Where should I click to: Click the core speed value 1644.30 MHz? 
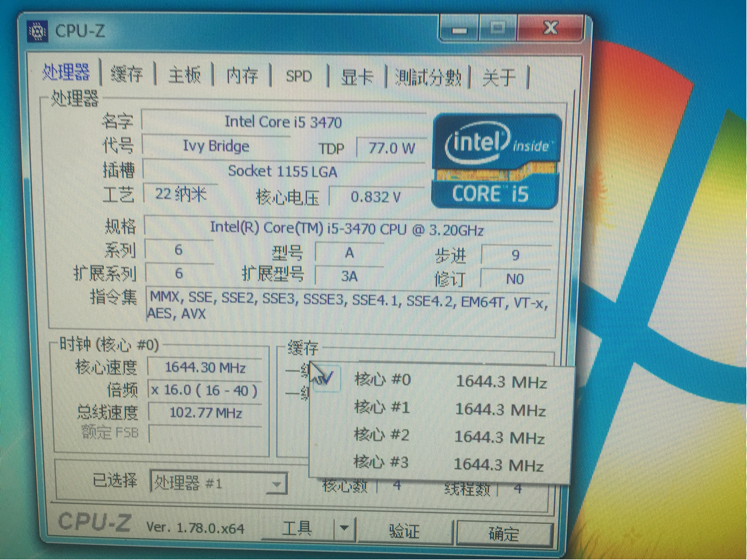(205, 368)
